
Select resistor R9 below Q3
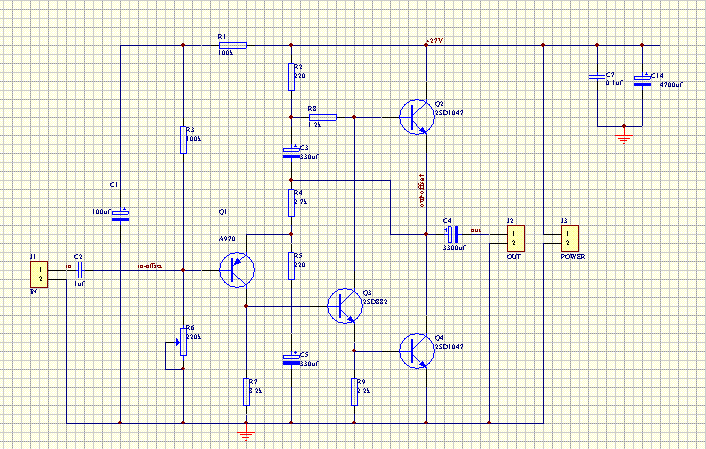tap(355, 391)
